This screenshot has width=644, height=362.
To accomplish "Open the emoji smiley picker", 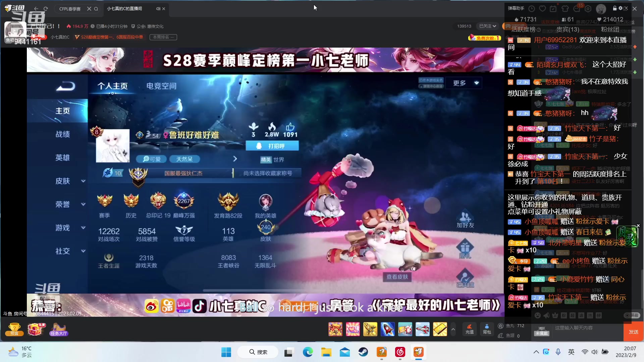I will [x=538, y=315].
